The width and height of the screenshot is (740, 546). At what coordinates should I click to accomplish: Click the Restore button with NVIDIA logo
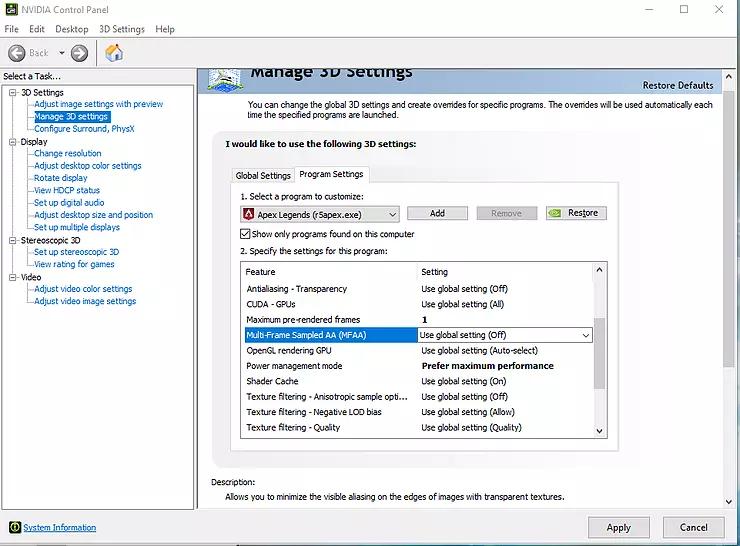tap(576, 213)
